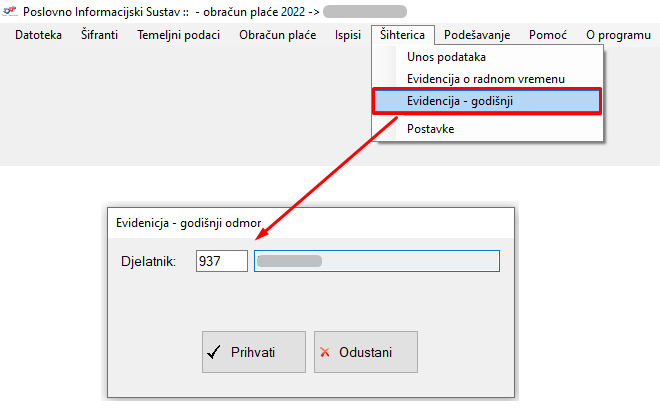Viewport: 660px width, 408px height.
Task: Select Unos podataka from the dropdown
Action: coord(446,57)
